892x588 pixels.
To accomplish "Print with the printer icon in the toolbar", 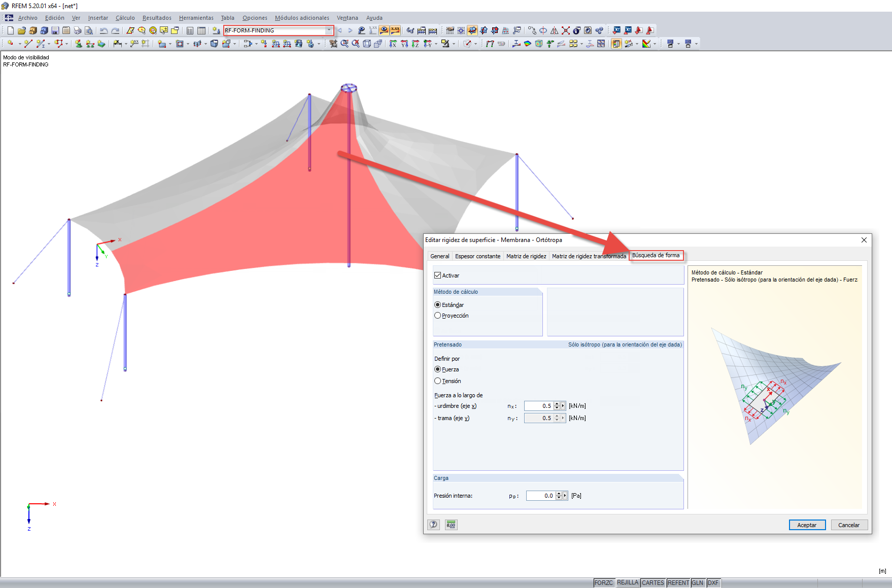I will coord(77,30).
